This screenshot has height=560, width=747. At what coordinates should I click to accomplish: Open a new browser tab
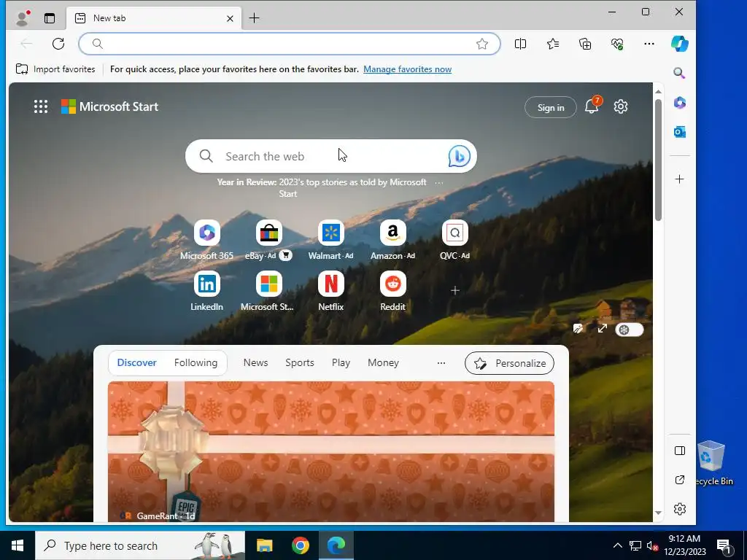coord(254,18)
